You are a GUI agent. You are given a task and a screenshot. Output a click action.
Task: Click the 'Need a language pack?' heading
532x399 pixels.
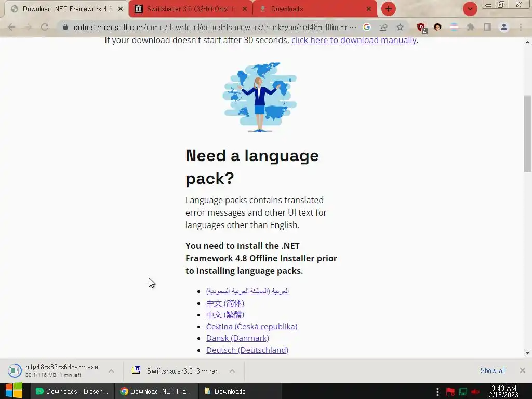pyautogui.click(x=252, y=167)
